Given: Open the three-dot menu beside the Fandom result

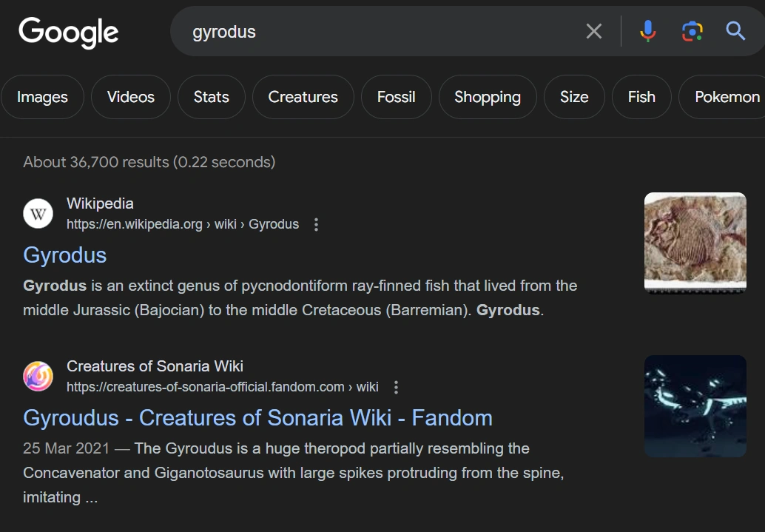Looking at the screenshot, I should (396, 387).
